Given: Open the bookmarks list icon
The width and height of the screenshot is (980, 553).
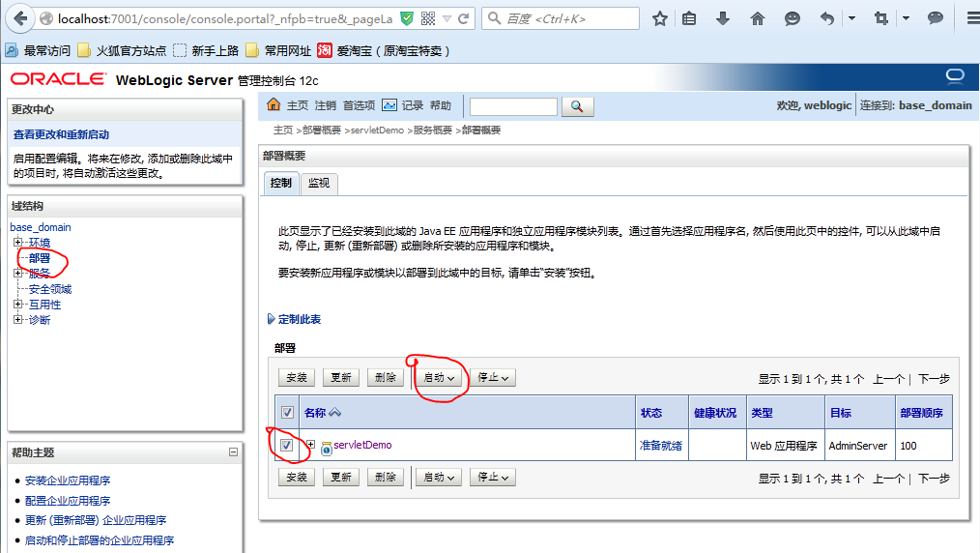Looking at the screenshot, I should [x=689, y=18].
